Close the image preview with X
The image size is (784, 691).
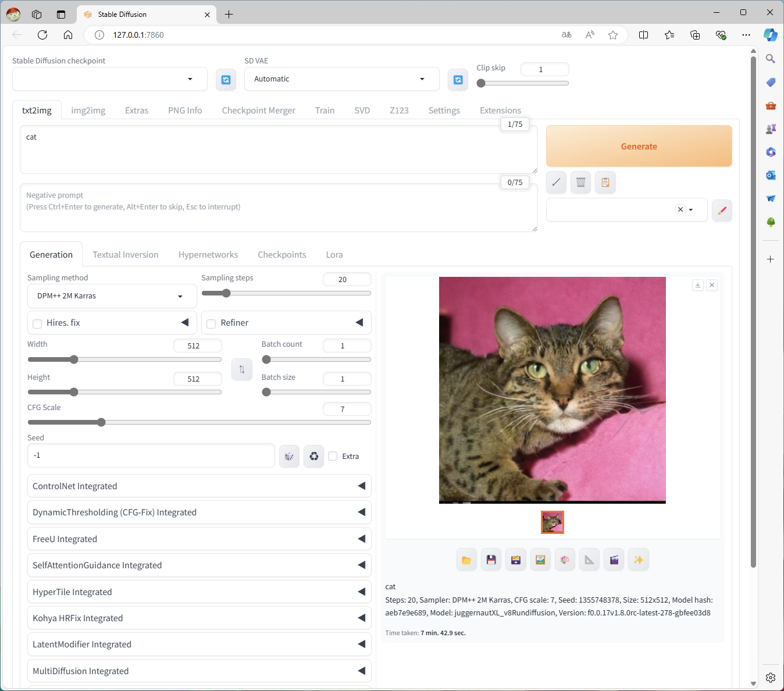point(712,285)
